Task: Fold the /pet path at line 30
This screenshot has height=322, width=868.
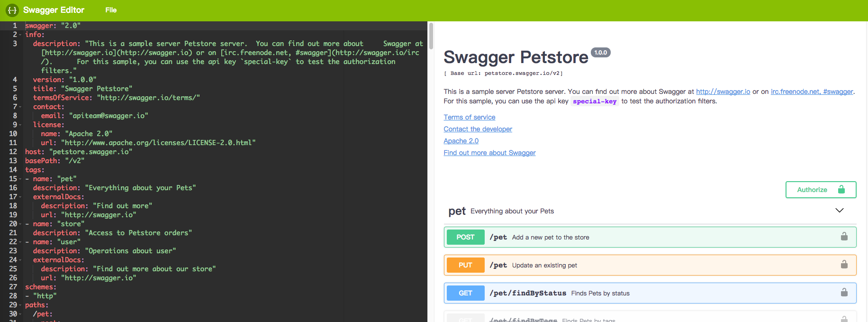Action: (20, 314)
